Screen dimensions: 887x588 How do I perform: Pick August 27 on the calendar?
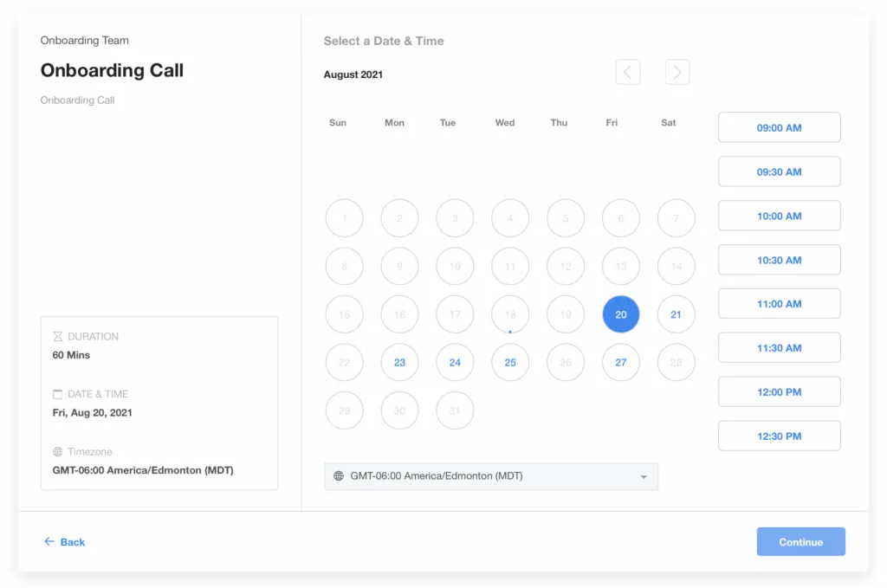tap(620, 362)
